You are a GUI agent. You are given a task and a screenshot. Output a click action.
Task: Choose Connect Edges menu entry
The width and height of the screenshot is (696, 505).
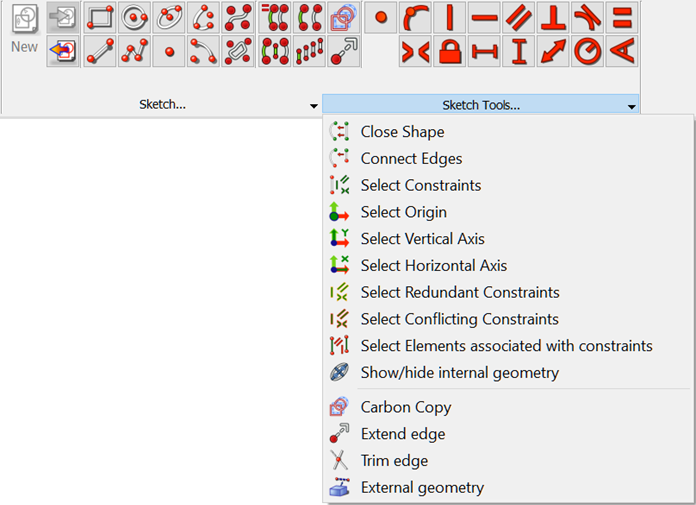pyautogui.click(x=508, y=158)
